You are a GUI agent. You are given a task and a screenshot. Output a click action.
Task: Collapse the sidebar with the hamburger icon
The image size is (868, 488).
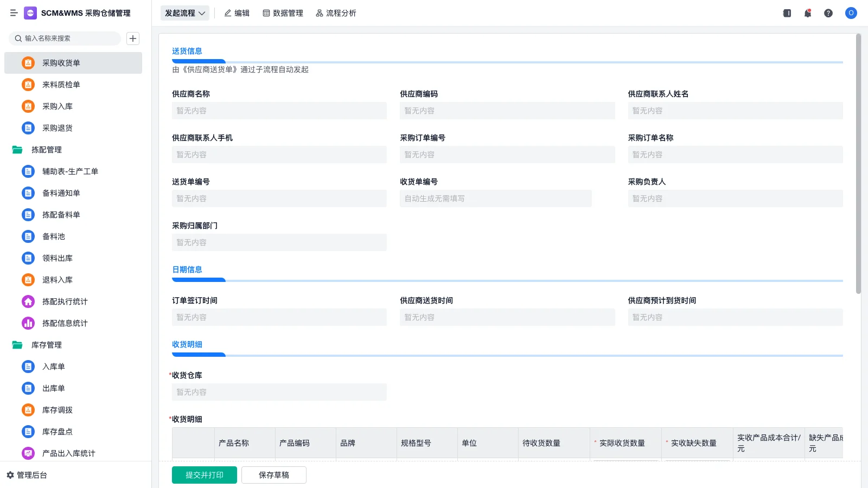click(x=14, y=13)
